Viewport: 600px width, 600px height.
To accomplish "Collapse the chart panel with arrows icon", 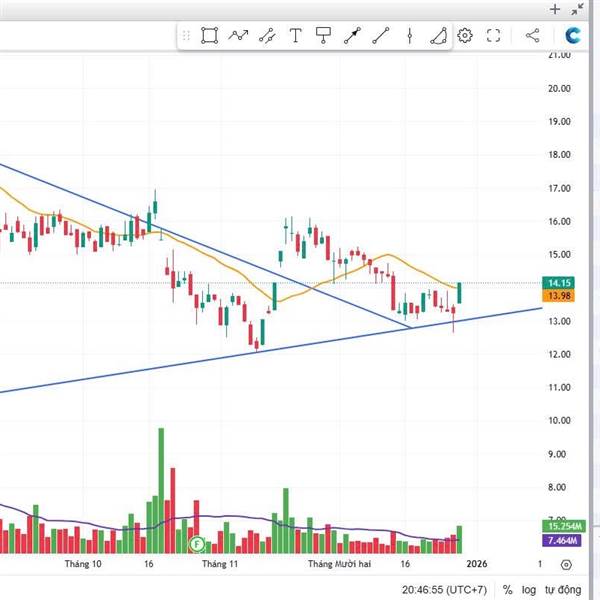I will coord(577,9).
